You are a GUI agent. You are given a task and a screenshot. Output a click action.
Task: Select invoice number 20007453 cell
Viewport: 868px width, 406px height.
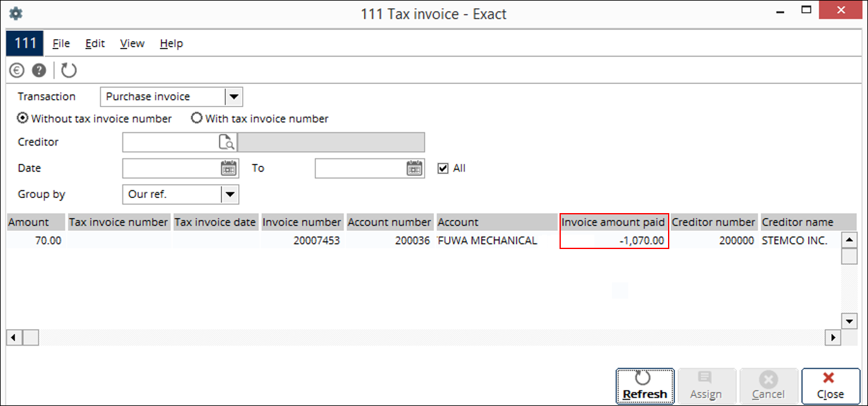click(x=302, y=240)
